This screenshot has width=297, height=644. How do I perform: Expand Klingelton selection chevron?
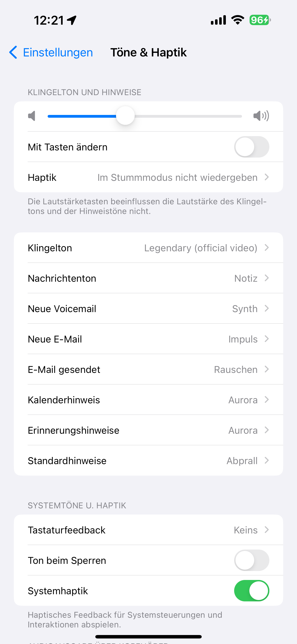(x=267, y=248)
